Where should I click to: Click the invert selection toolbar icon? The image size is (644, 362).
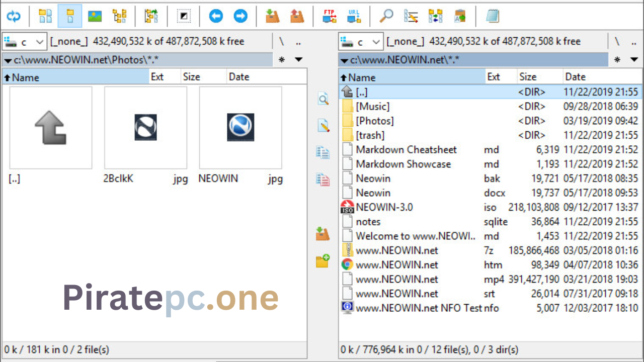pos(184,17)
